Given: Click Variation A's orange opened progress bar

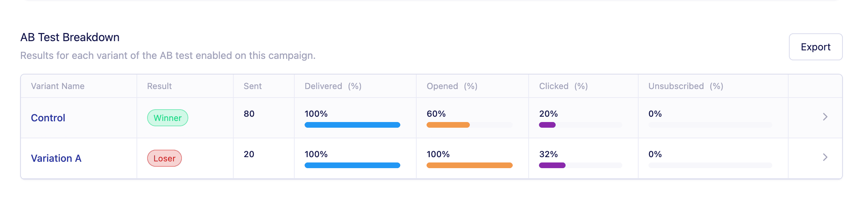Looking at the screenshot, I should click(x=469, y=165).
